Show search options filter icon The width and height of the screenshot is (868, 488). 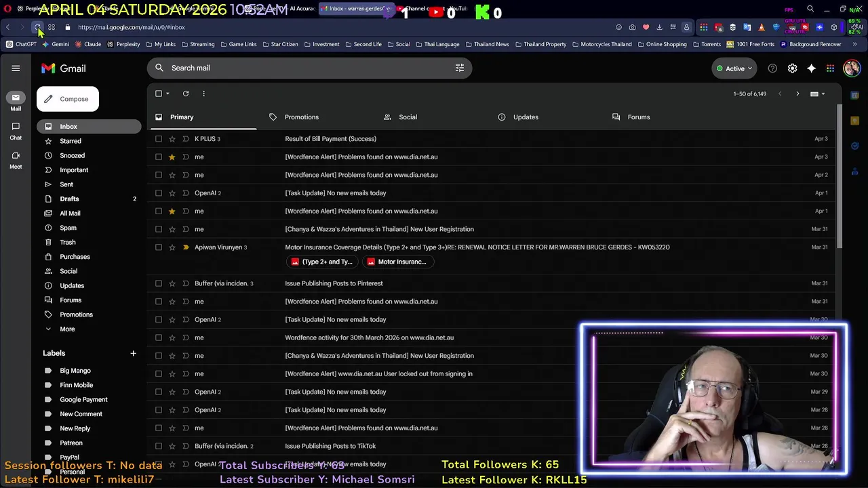click(460, 68)
